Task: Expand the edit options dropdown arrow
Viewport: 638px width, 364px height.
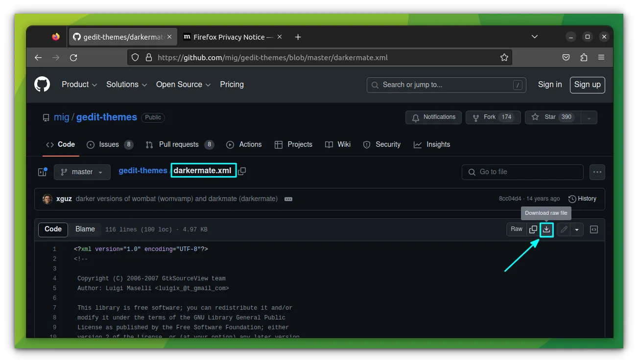Action: point(577,229)
